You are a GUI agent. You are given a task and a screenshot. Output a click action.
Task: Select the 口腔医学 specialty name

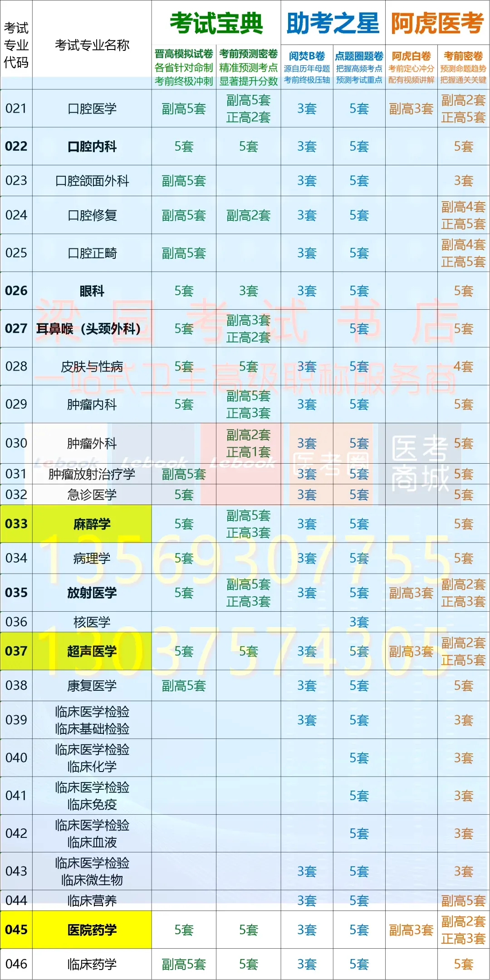pyautogui.click(x=92, y=109)
